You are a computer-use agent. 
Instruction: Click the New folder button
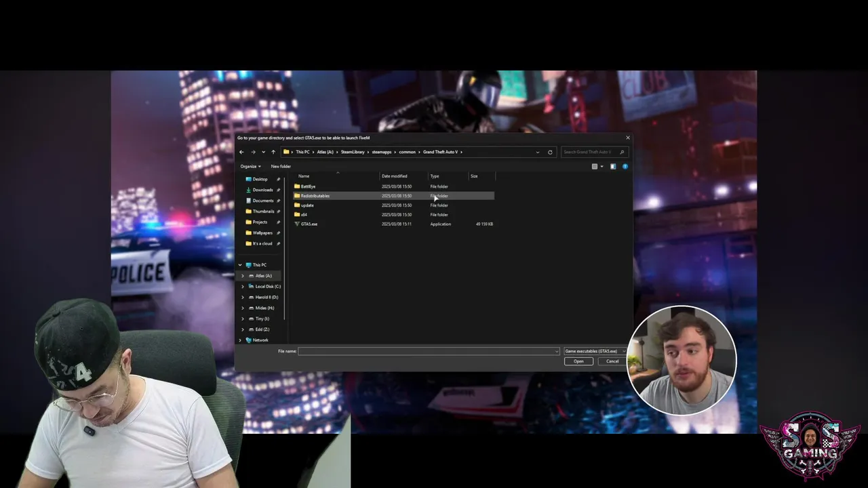tap(281, 166)
